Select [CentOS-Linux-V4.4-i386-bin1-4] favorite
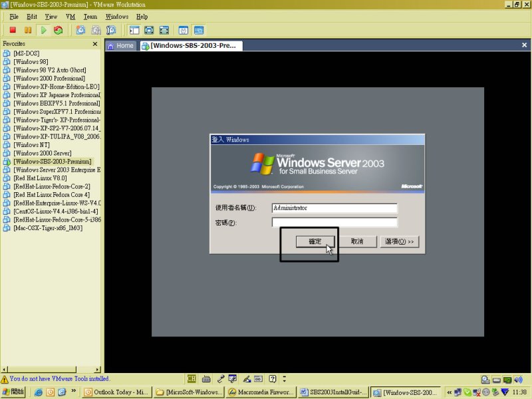The image size is (532, 399). 56,211
